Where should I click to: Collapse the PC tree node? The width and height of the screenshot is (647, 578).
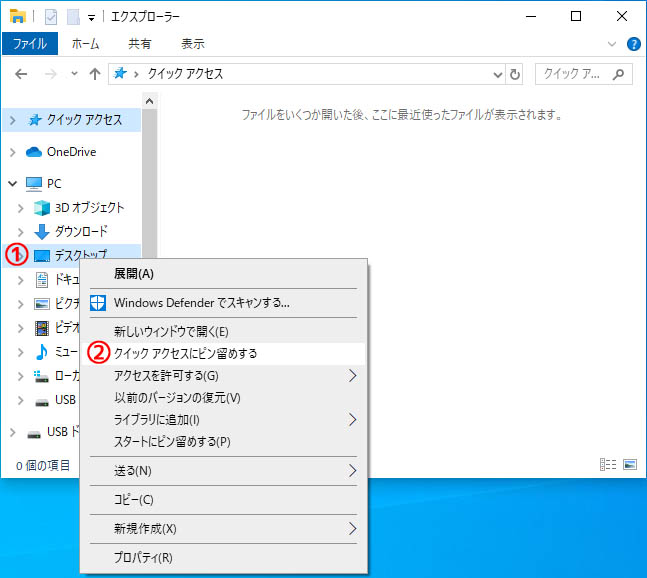tap(13, 183)
